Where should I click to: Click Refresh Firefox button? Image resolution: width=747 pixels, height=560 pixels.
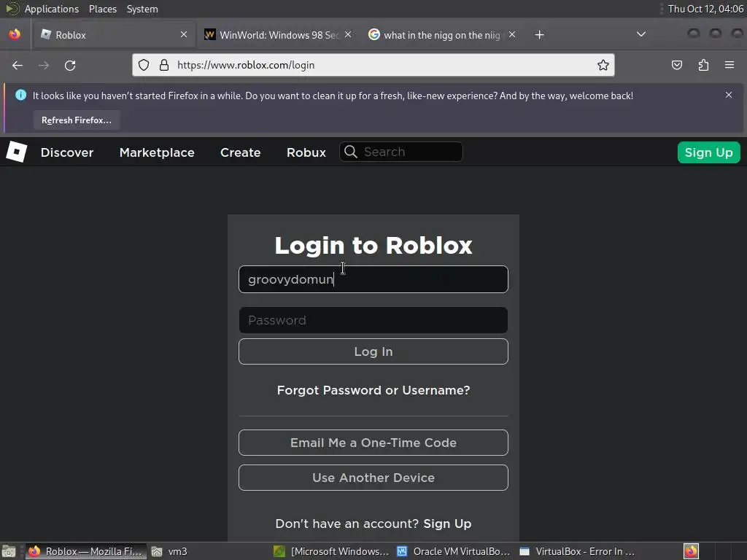click(x=77, y=120)
